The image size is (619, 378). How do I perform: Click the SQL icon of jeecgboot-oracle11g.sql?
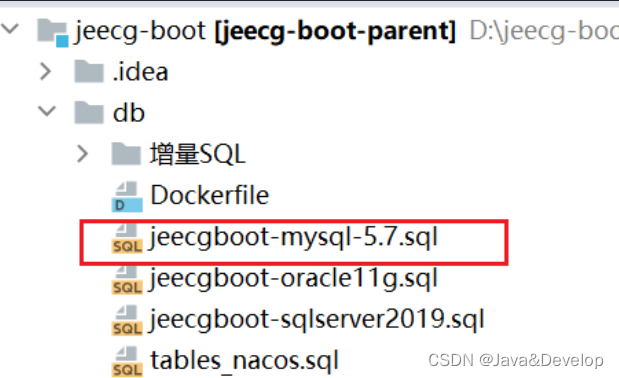[127, 279]
